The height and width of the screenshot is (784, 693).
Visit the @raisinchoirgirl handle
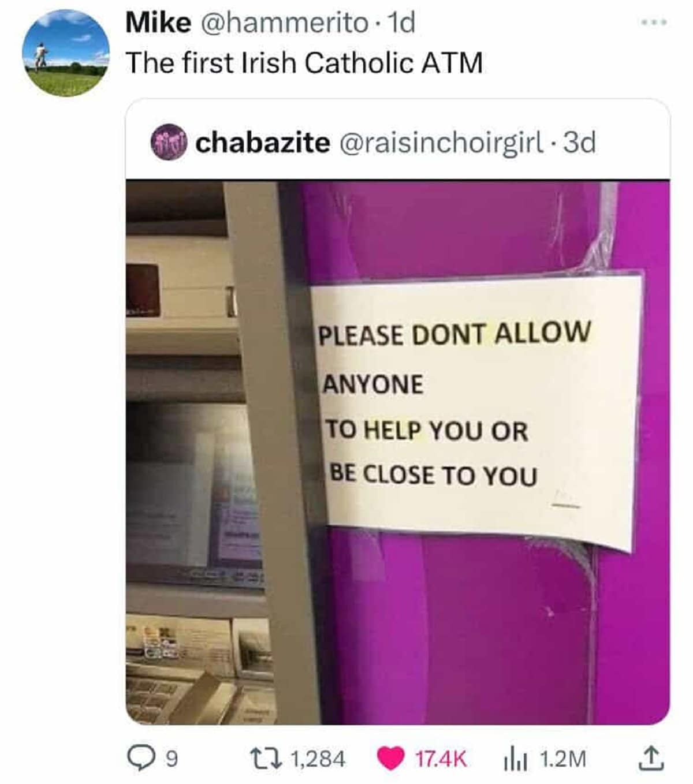[441, 143]
